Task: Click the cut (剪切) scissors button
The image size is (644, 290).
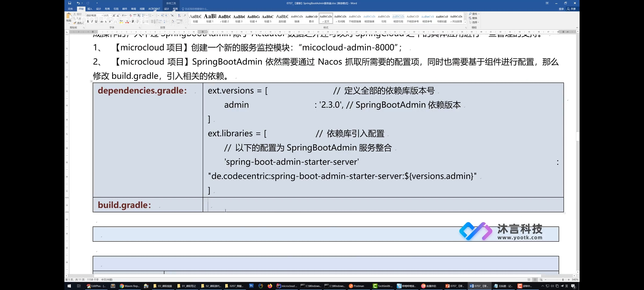Action: (78, 14)
